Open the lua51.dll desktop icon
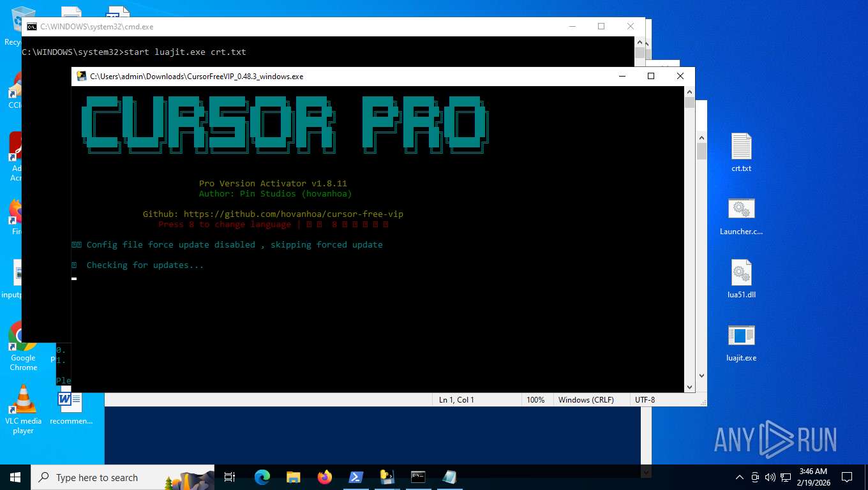 [x=741, y=279]
